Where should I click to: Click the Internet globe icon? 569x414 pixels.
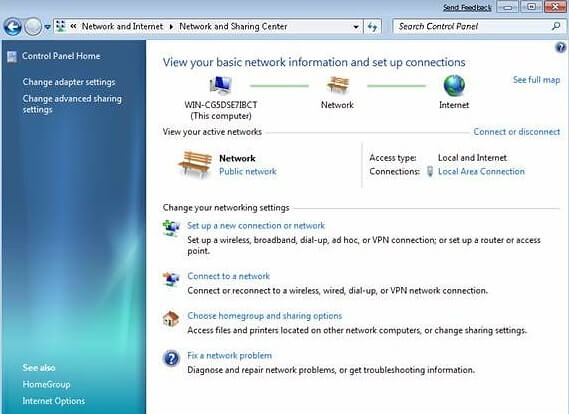[x=454, y=86]
